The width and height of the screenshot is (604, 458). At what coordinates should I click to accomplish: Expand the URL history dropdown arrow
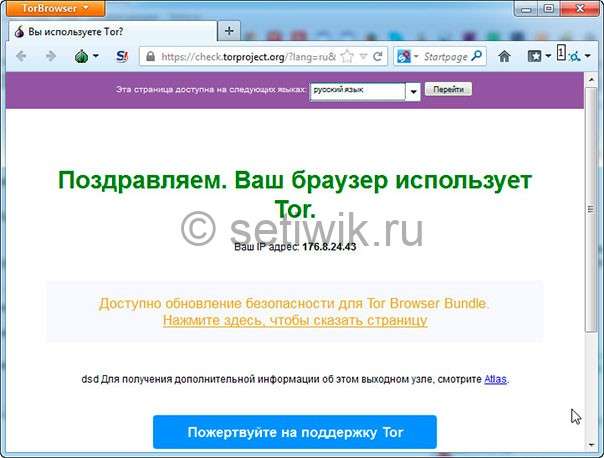pos(363,57)
